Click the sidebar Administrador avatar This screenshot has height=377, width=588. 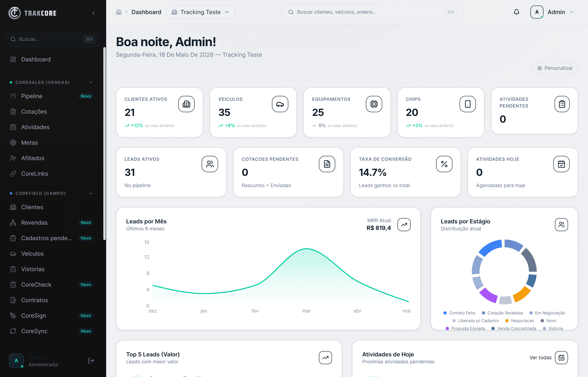16,361
